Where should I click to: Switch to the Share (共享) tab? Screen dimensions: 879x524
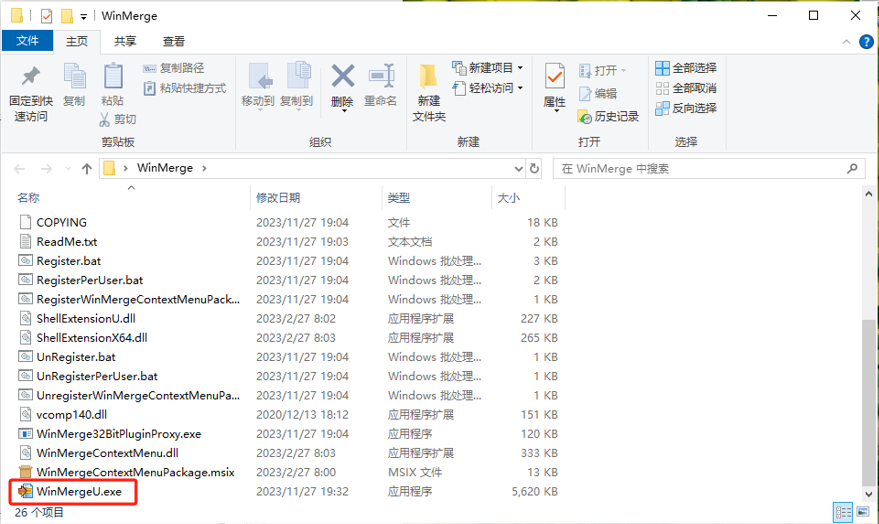click(x=125, y=41)
